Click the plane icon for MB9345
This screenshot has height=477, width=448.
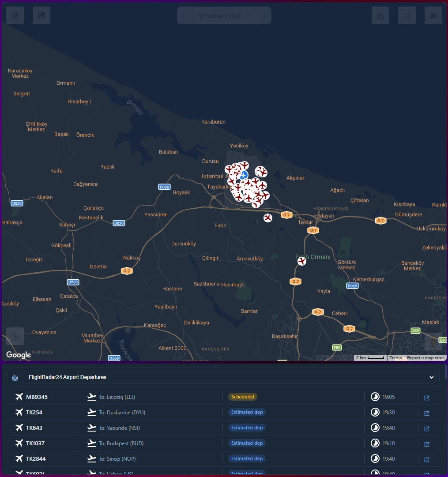click(x=19, y=397)
